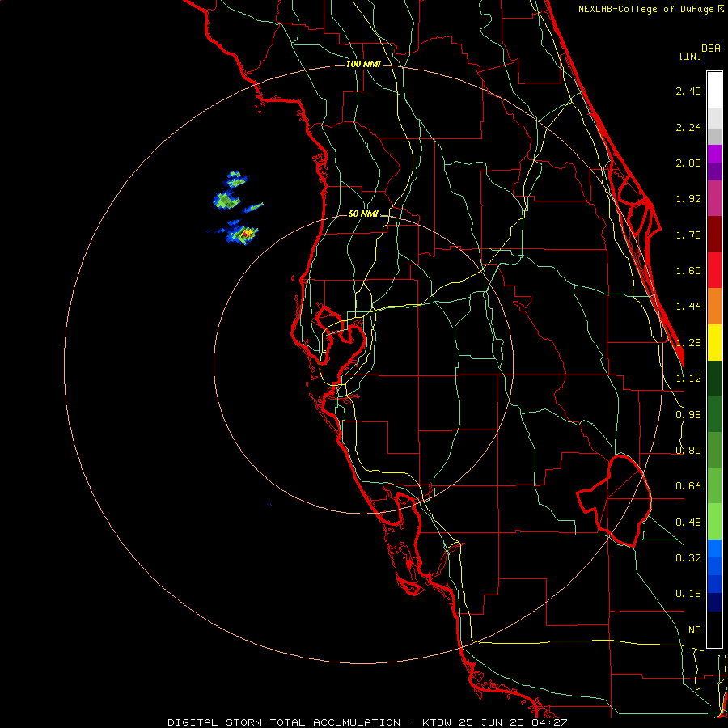Click the '0.48' legend value
Viewport: 728px width, 728px height.
pyautogui.click(x=688, y=523)
